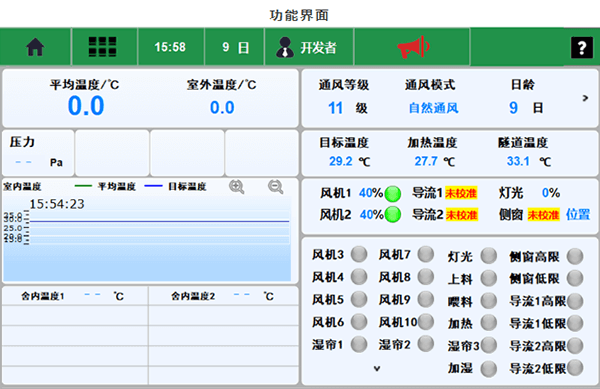600x389 pixels.
Task: Toggle the 湿帘1 indicator
Action: (359, 344)
